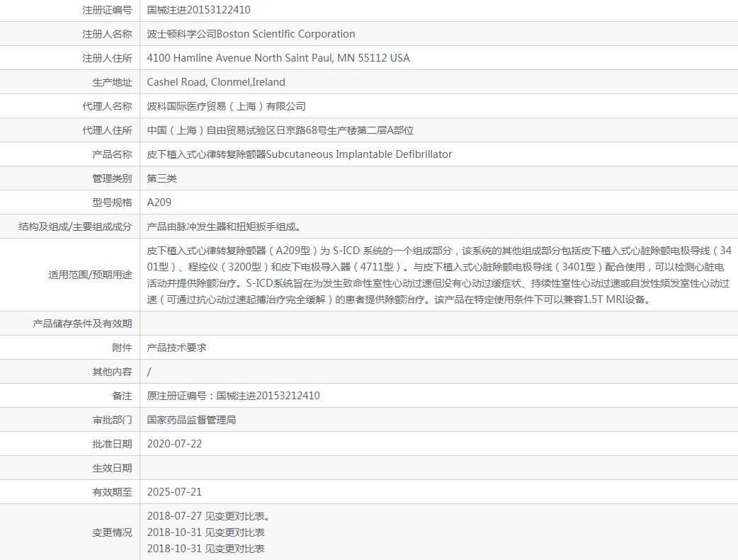
Task: Select change entry 2018-07-27 见变更对比表
Action: click(208, 516)
